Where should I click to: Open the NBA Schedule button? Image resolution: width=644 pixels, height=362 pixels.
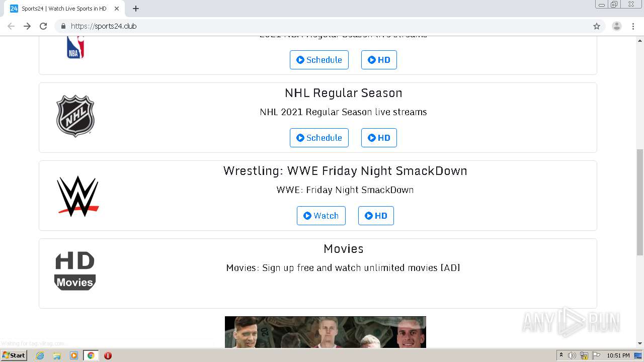tap(319, 60)
